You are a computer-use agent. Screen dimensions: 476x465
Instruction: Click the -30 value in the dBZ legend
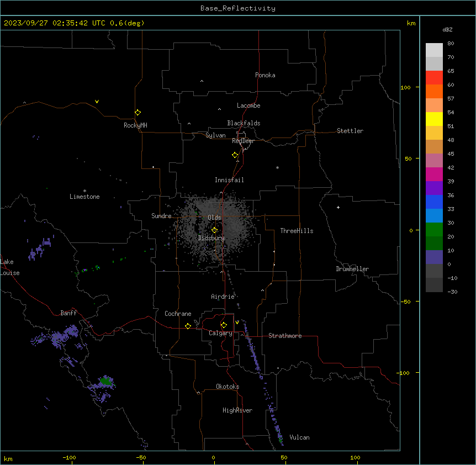(x=452, y=292)
